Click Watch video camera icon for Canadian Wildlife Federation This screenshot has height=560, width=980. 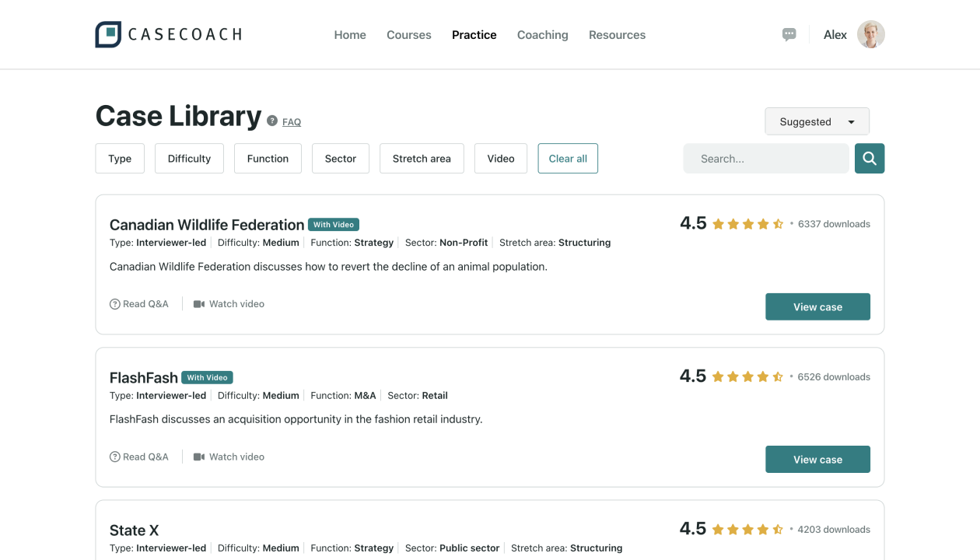199,304
